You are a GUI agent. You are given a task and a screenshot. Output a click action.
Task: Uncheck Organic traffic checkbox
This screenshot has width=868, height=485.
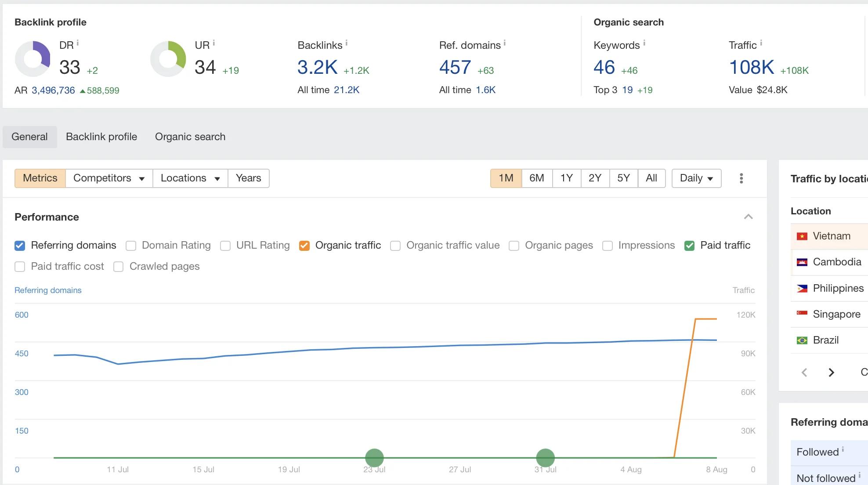[304, 246]
